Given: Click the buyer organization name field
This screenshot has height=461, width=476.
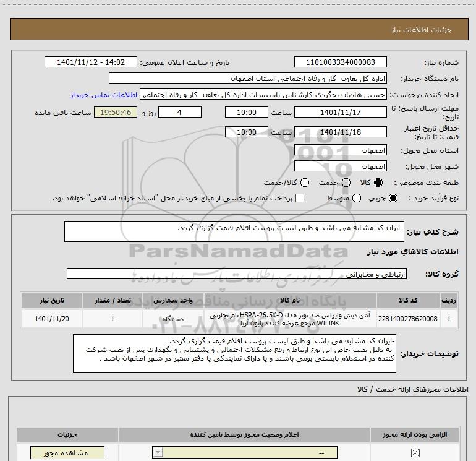Looking at the screenshot, I should [x=248, y=79].
